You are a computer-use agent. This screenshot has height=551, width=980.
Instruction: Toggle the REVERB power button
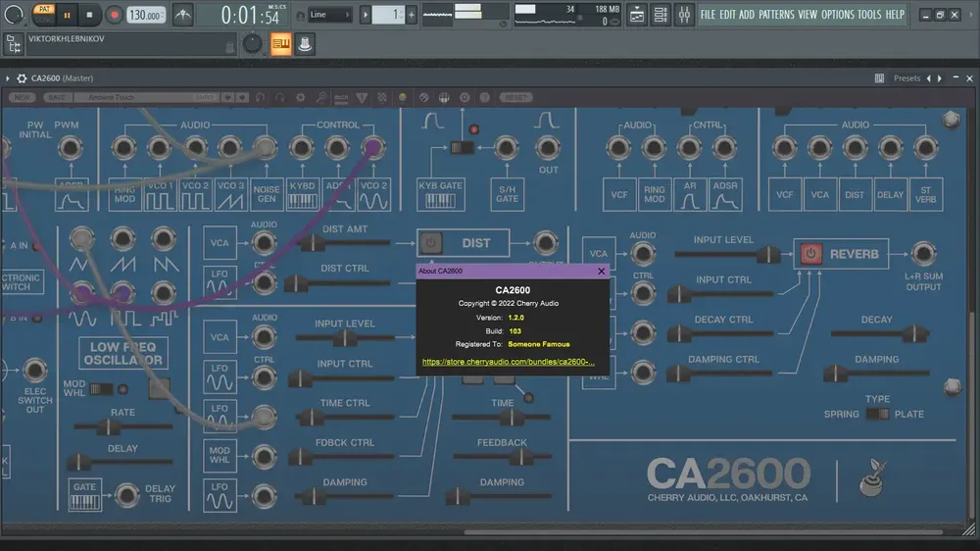[x=810, y=254]
